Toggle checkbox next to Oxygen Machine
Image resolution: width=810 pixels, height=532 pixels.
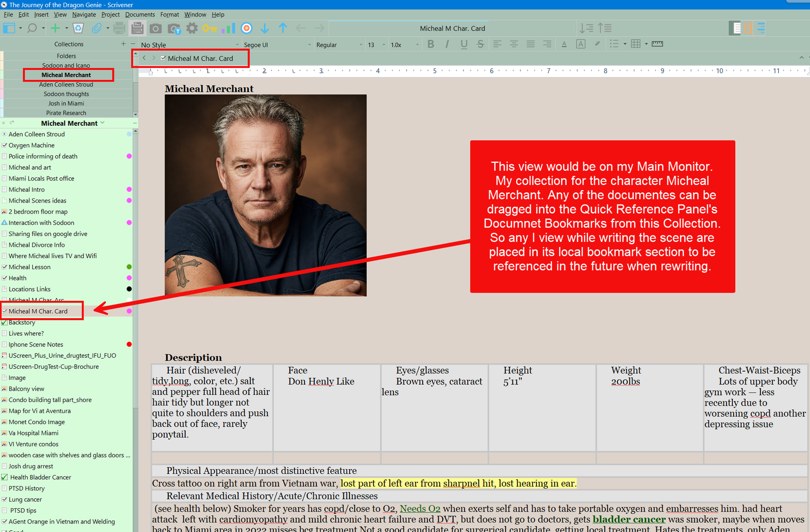coord(5,145)
